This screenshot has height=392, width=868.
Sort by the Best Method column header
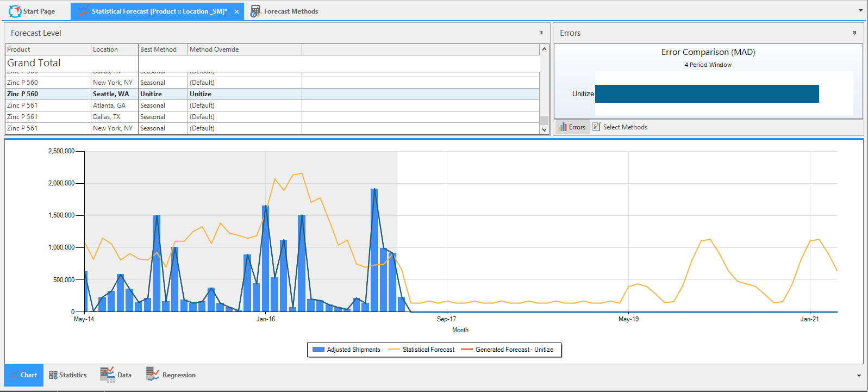(163, 49)
